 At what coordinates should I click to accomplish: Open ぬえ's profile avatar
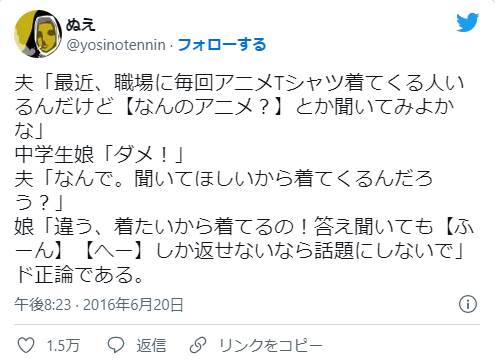coord(38,34)
